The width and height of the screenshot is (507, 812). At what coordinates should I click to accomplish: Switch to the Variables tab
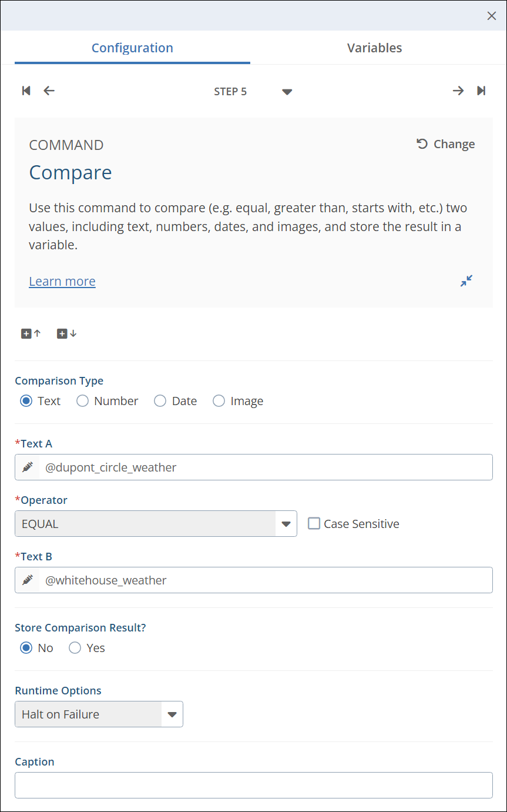[x=374, y=48]
